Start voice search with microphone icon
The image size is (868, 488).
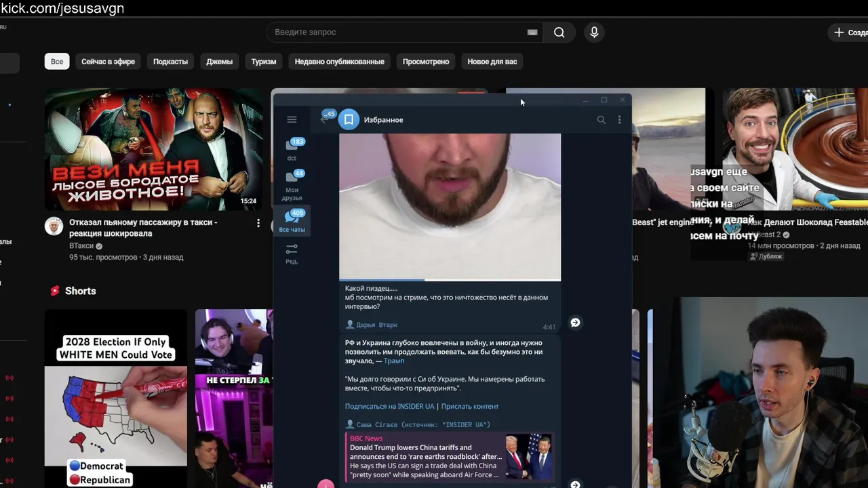[x=594, y=32]
